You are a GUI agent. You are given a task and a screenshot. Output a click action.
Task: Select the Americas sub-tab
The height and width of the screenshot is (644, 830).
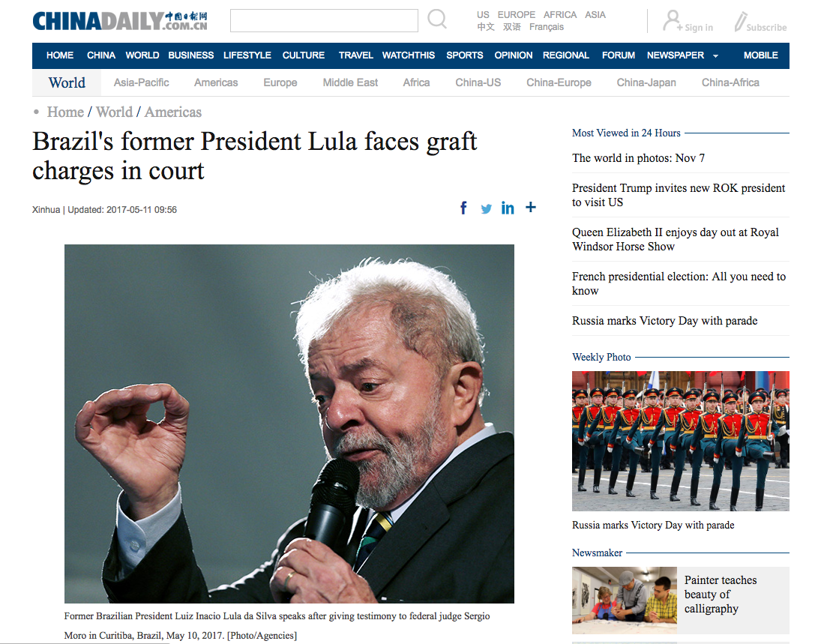(x=216, y=82)
